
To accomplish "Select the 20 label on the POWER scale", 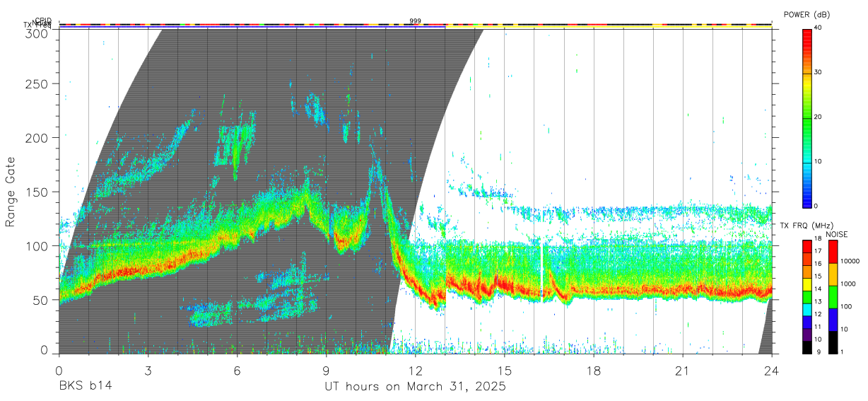I will [819, 117].
